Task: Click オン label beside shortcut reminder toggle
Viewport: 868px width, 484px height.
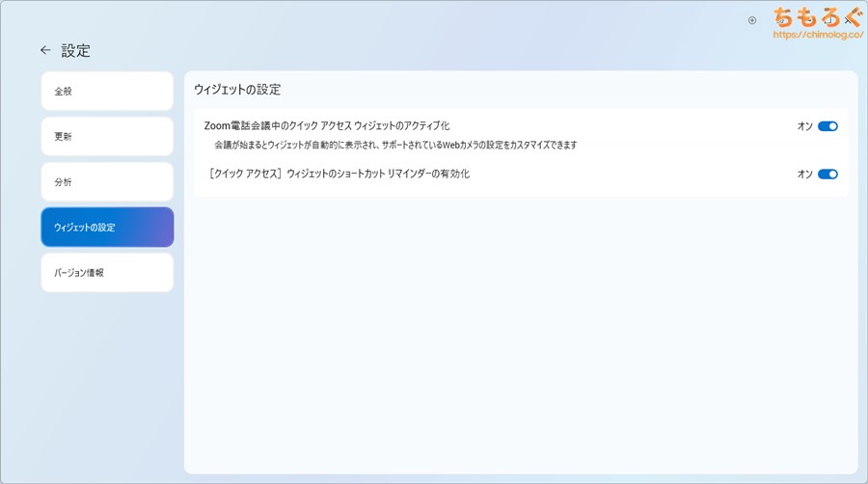Action: [804, 175]
